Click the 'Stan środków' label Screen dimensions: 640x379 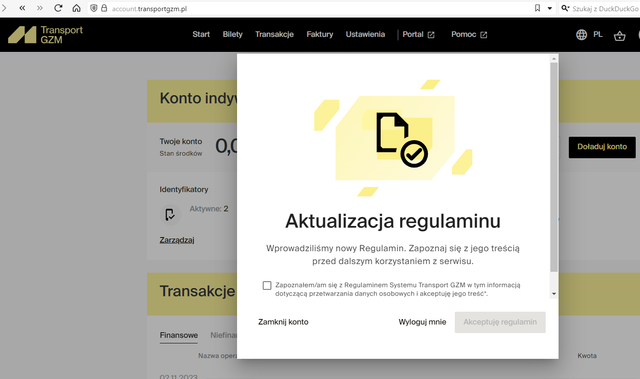[x=181, y=153]
